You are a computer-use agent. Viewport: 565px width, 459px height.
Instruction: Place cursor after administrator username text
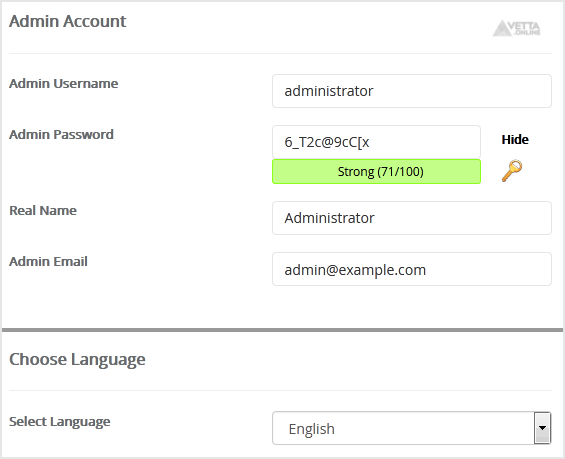(374, 91)
